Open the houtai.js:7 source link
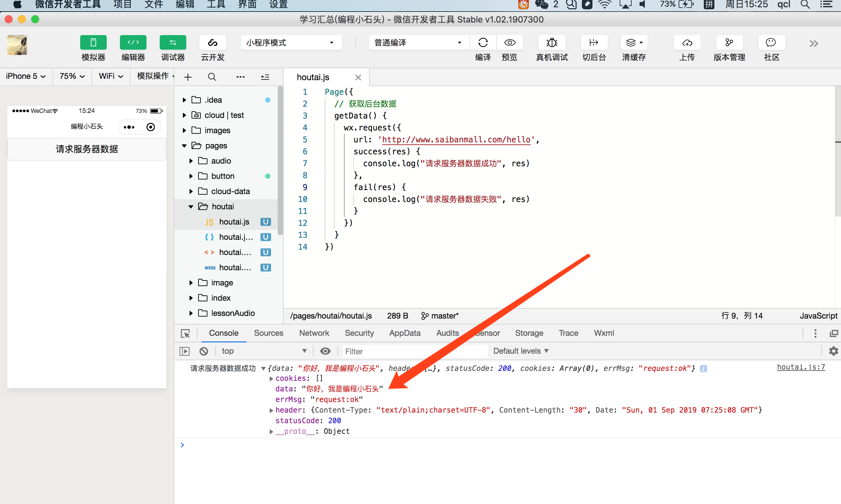Screen dimensions: 841x504 point(801,367)
